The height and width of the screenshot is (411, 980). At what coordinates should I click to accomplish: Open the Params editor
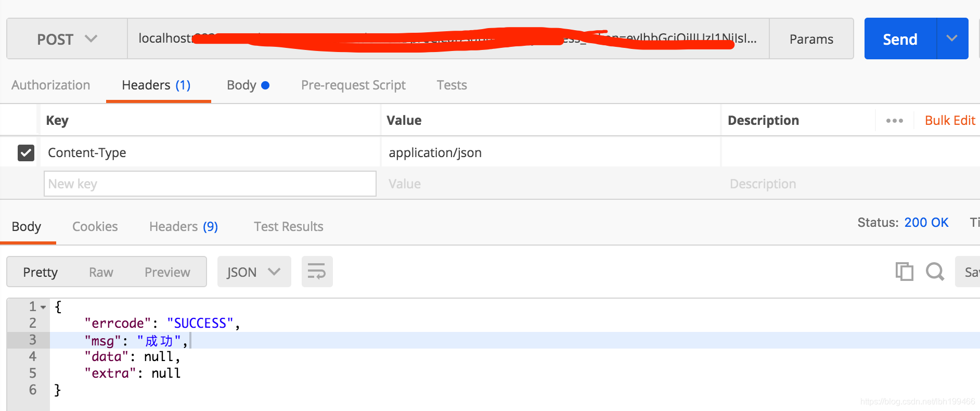pyautogui.click(x=811, y=39)
